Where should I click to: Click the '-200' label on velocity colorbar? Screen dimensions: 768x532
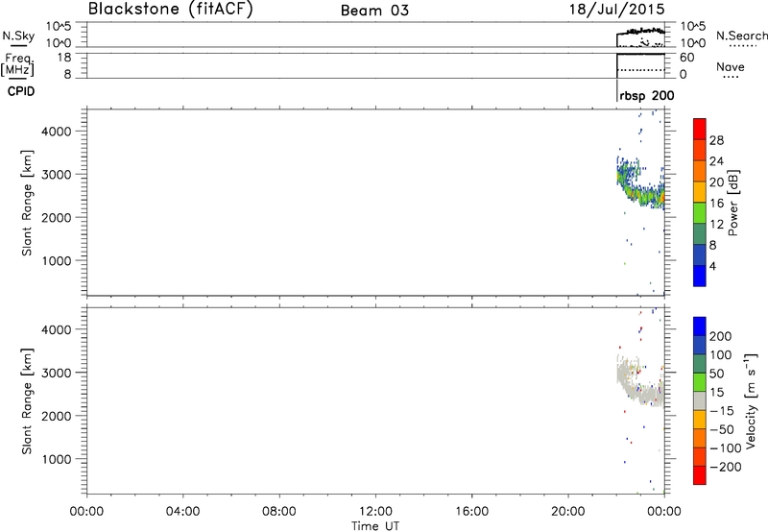(726, 467)
